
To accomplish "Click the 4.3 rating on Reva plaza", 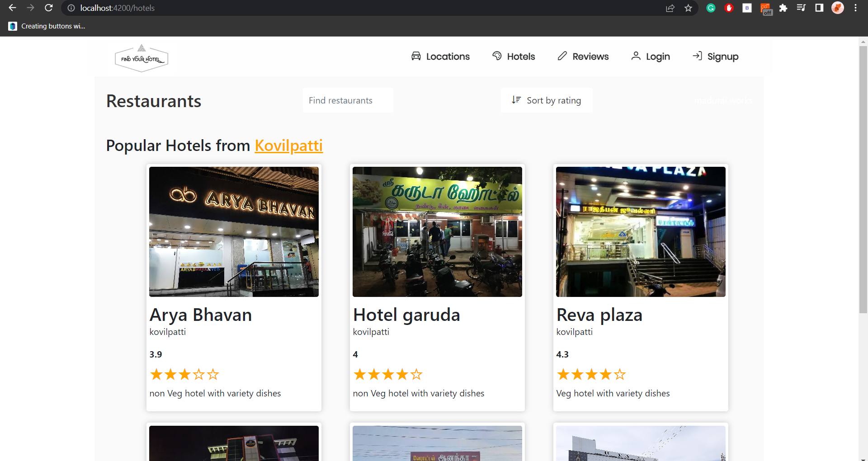I will click(x=562, y=354).
